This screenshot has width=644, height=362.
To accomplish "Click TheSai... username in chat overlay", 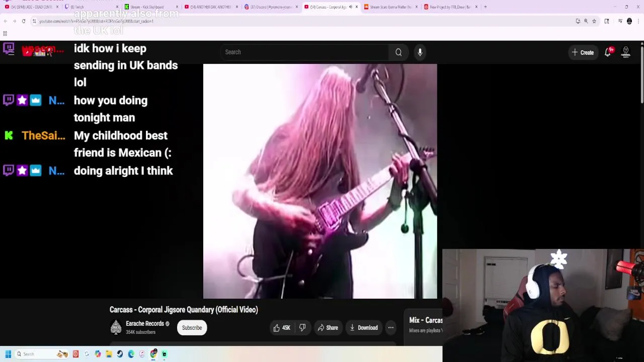I will coord(43,136).
